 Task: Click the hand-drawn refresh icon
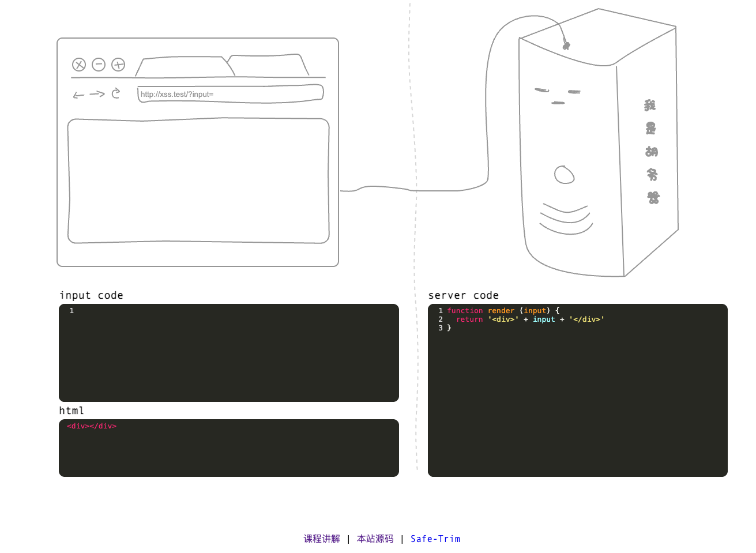pos(116,93)
